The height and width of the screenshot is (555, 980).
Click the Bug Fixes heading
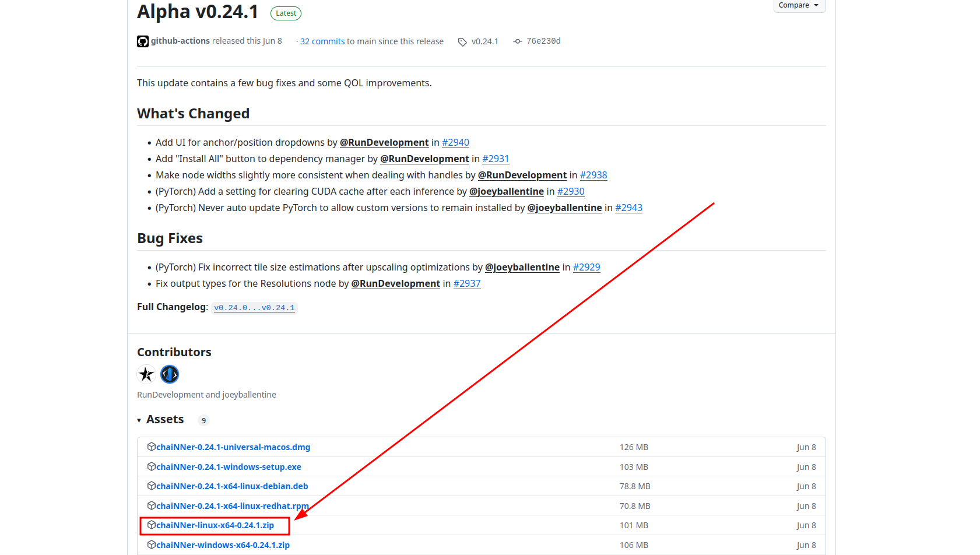(x=170, y=238)
